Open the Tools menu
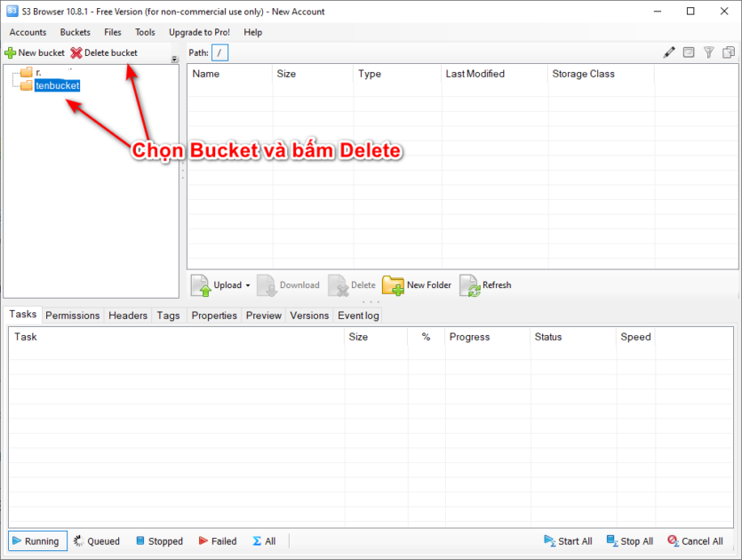742x560 pixels. tap(145, 32)
